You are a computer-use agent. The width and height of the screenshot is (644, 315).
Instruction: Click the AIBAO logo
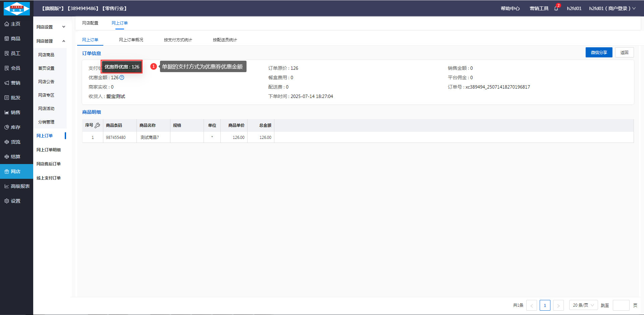tap(16, 8)
